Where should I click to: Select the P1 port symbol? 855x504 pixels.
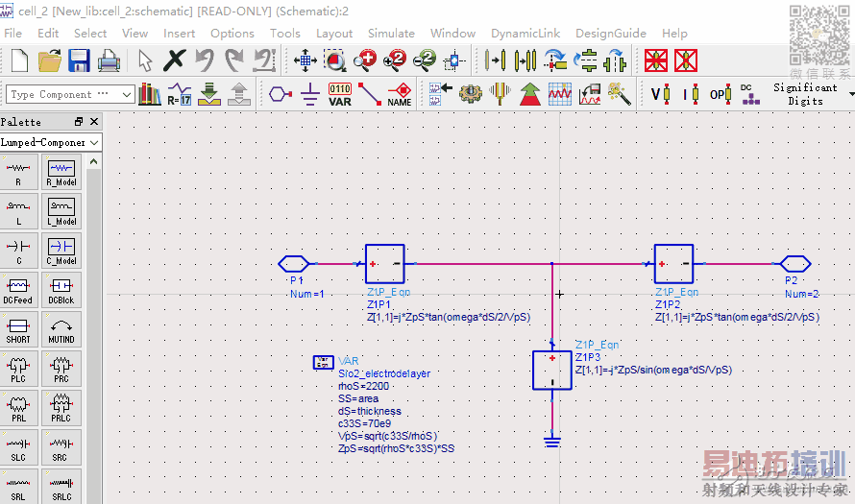294,264
